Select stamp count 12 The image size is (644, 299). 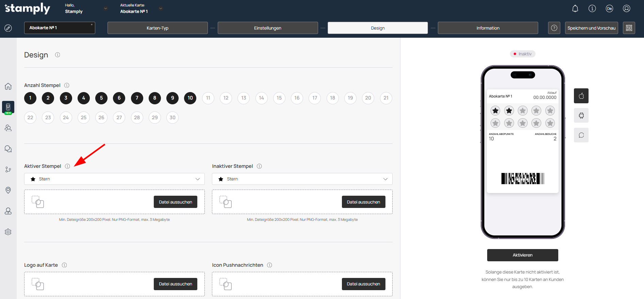(x=226, y=98)
